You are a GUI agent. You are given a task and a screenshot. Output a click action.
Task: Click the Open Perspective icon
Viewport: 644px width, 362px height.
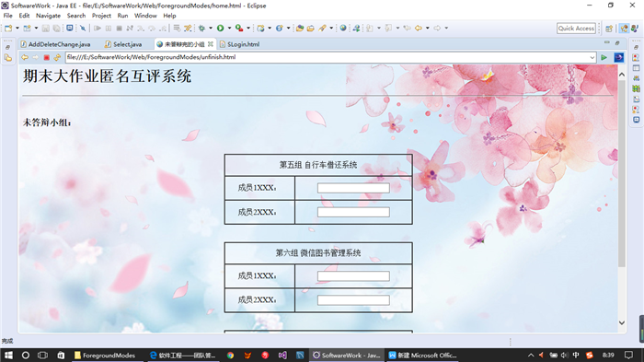(609, 28)
